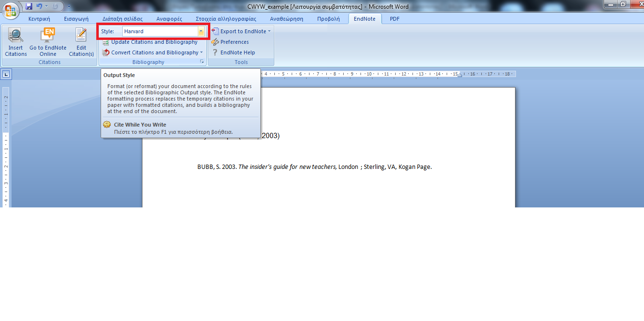Click the 2003) citation text in document
This screenshot has width=644, height=321.
click(x=270, y=136)
